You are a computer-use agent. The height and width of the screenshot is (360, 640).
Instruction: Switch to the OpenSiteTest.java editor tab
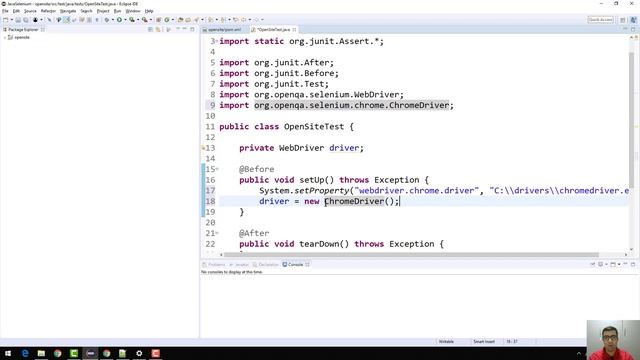[x=273, y=30]
